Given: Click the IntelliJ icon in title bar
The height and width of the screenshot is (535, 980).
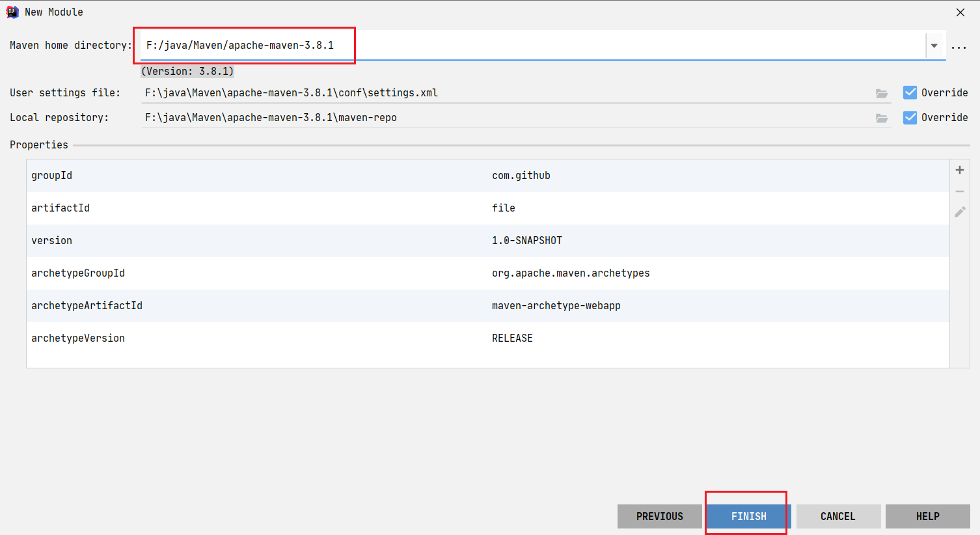Looking at the screenshot, I should click(12, 12).
